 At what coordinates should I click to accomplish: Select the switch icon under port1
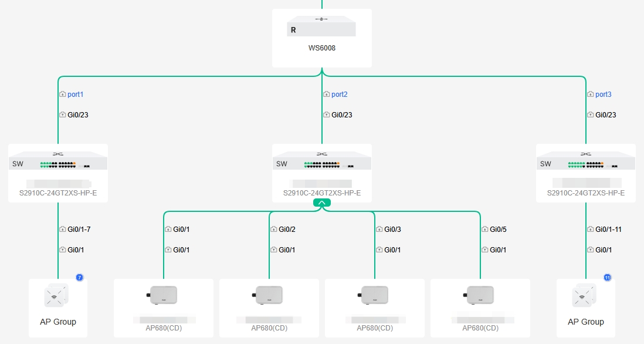tap(58, 161)
